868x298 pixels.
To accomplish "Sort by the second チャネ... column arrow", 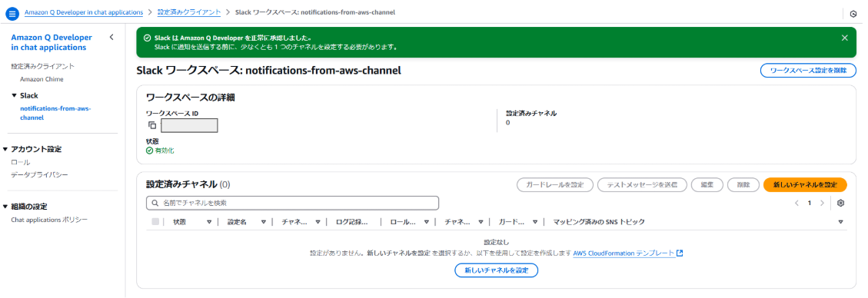I will coord(481,222).
